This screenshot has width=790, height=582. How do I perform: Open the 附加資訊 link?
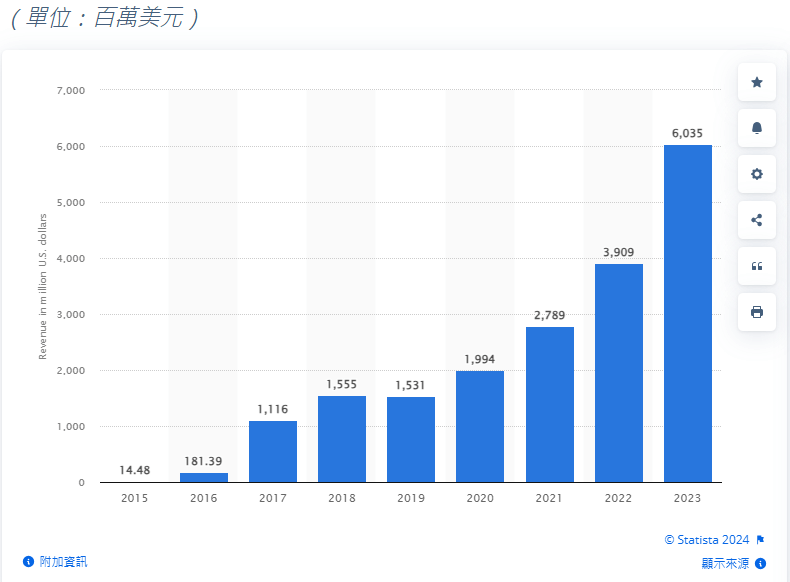coord(63,562)
